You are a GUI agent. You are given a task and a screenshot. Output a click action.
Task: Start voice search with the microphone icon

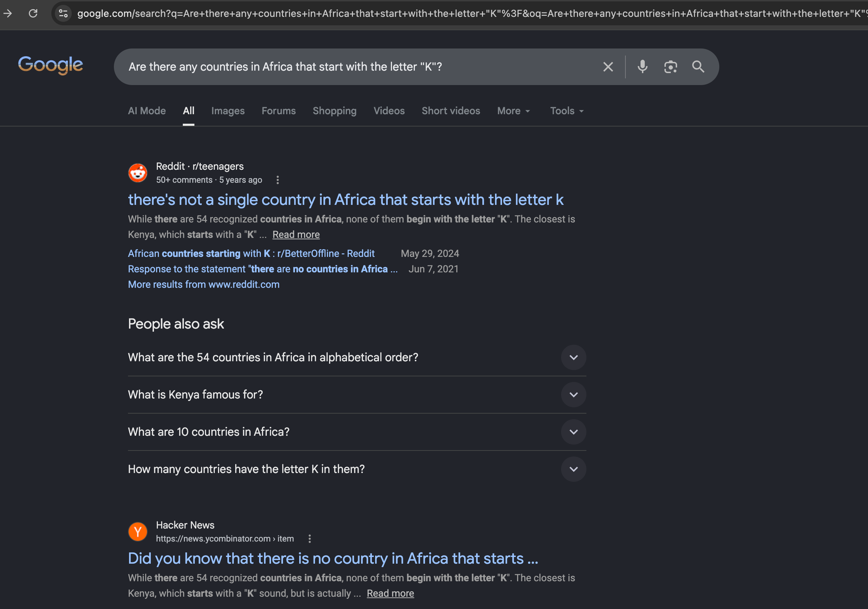click(642, 67)
